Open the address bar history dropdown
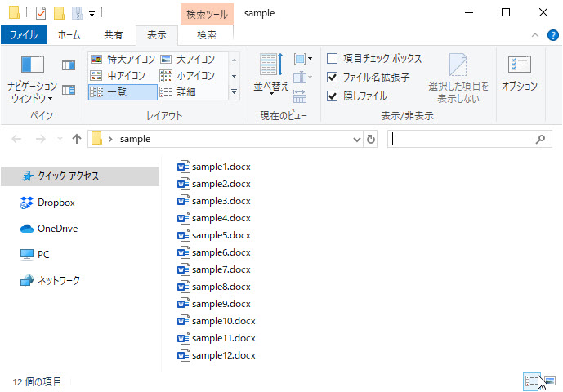Viewport: 563px width, 392px height. click(x=356, y=140)
